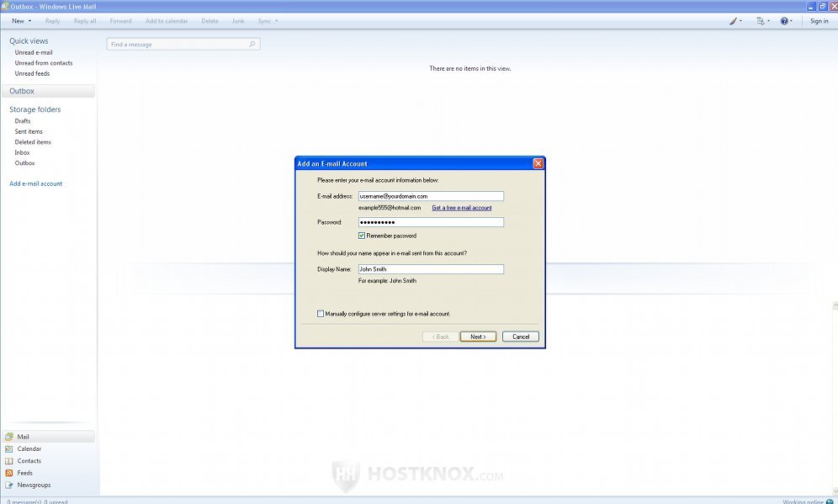Restore down the Windows Live Mail window

click(823, 7)
